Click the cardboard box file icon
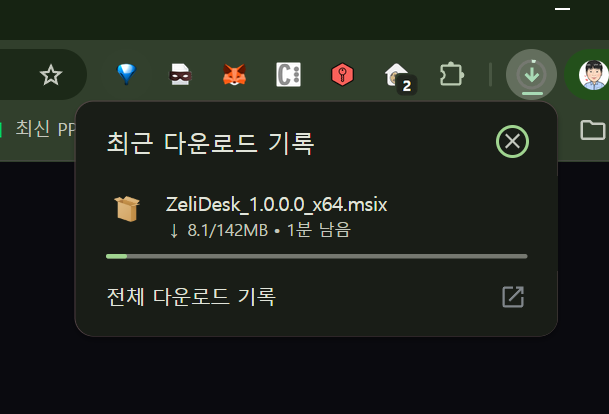This screenshot has width=609, height=414. click(127, 209)
